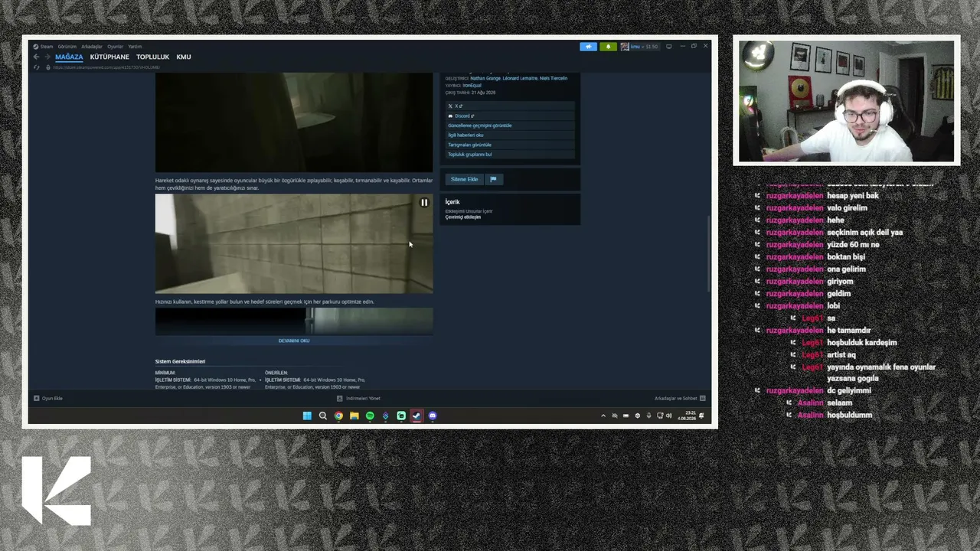The height and width of the screenshot is (551, 980).
Task: Click the Sistem Gereksinimleri heading
Action: (x=180, y=361)
